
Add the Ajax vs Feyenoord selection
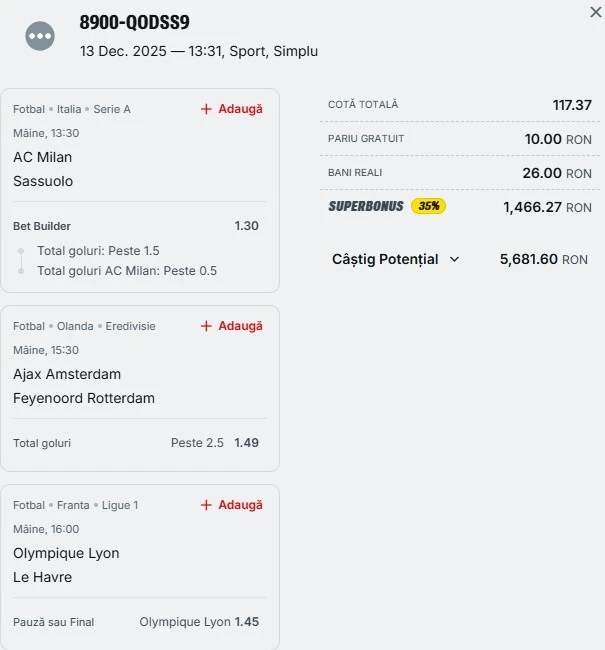[x=231, y=326]
